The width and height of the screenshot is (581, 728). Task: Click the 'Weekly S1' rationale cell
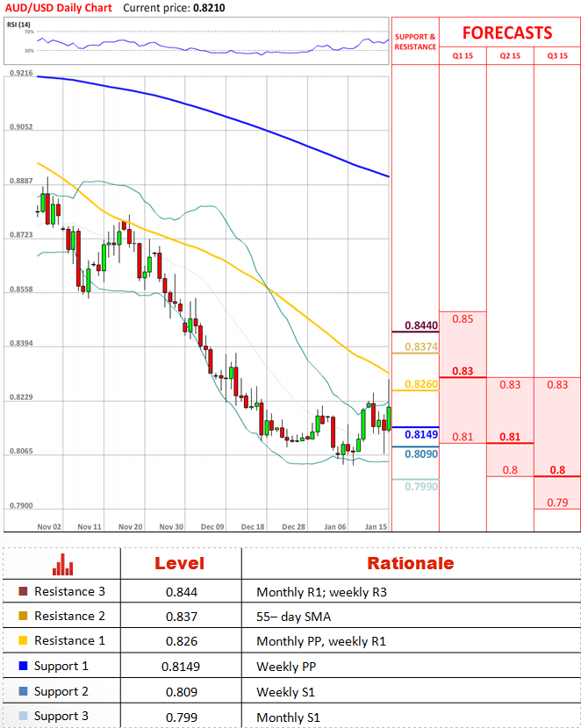(x=285, y=692)
